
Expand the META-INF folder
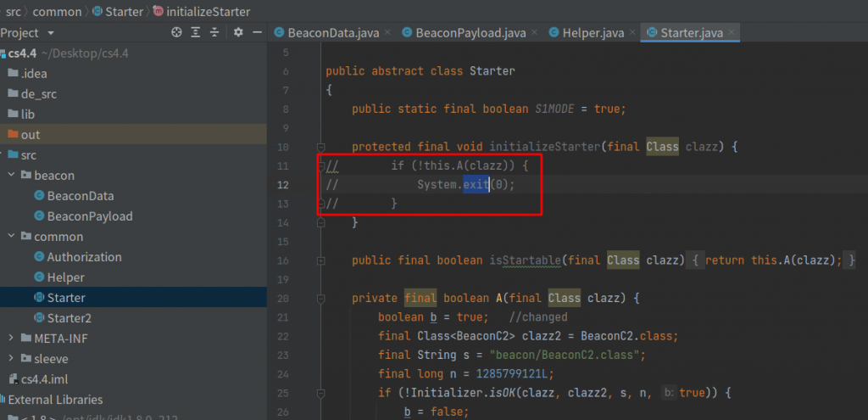click(11, 338)
